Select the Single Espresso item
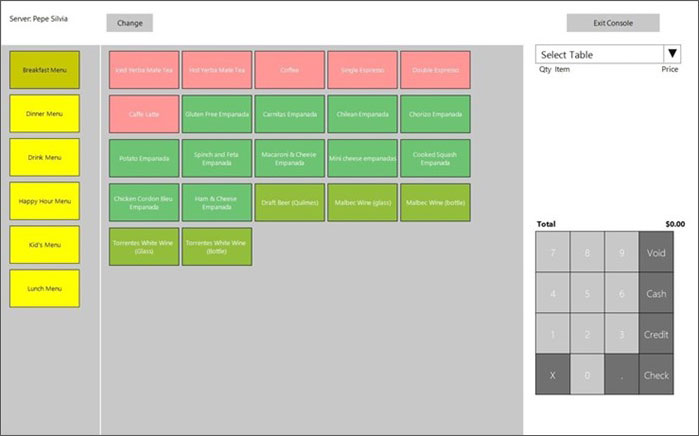Viewport: 699px width, 436px height. (x=362, y=70)
